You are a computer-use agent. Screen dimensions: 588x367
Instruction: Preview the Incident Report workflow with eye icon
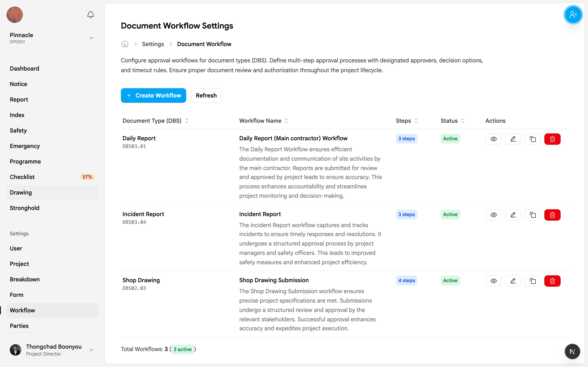493,215
